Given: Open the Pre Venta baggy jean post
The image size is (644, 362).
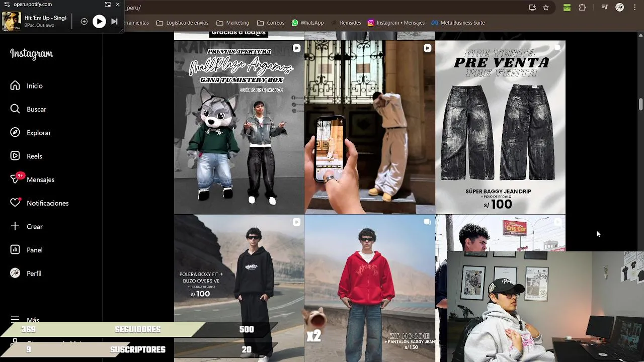Looking at the screenshot, I should 500,127.
